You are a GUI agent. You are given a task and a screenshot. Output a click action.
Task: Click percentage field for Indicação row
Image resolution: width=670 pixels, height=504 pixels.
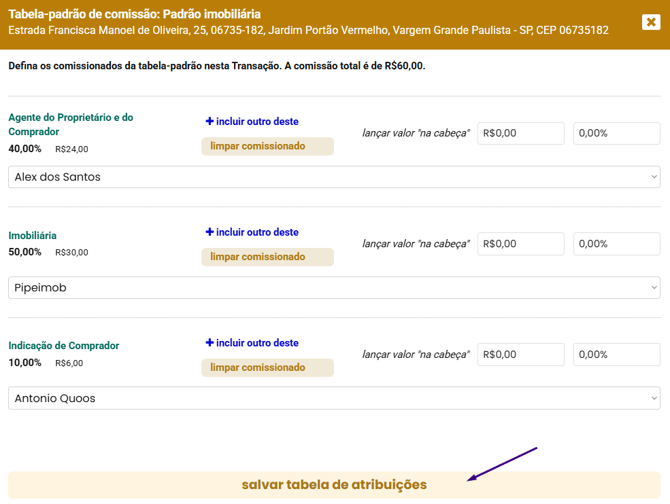pos(615,354)
